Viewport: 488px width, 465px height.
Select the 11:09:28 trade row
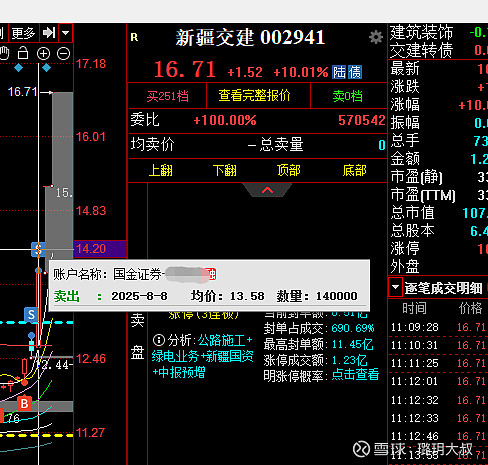pyautogui.click(x=438, y=327)
